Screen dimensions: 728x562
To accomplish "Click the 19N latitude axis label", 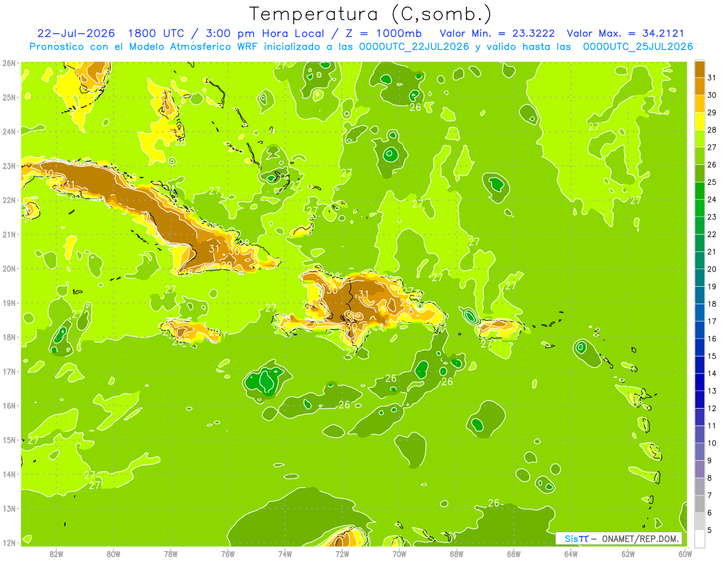I will [x=8, y=303].
